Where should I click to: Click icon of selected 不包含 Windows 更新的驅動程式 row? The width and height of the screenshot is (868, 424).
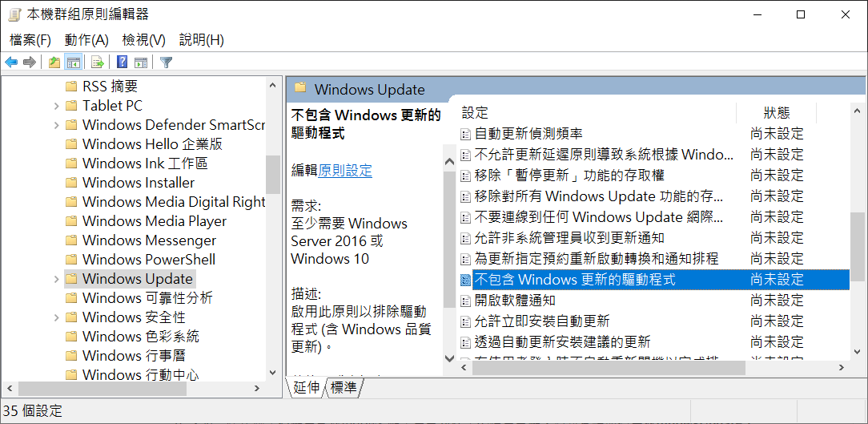point(466,280)
